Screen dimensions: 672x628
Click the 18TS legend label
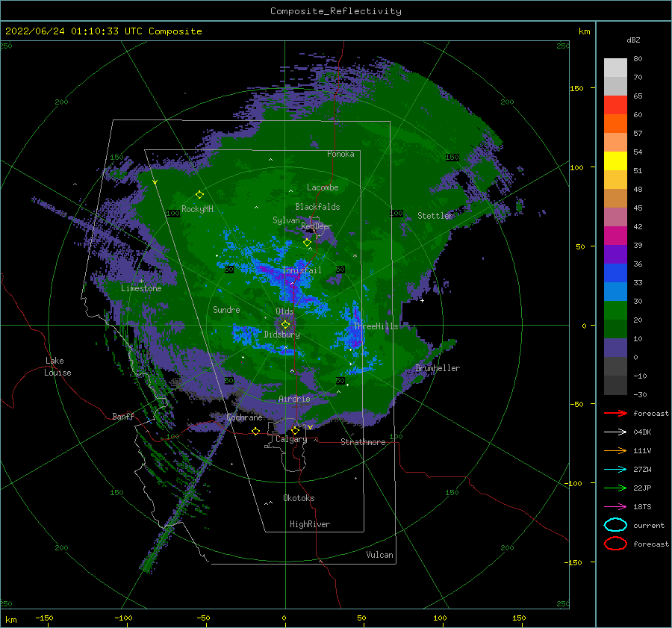click(x=642, y=507)
